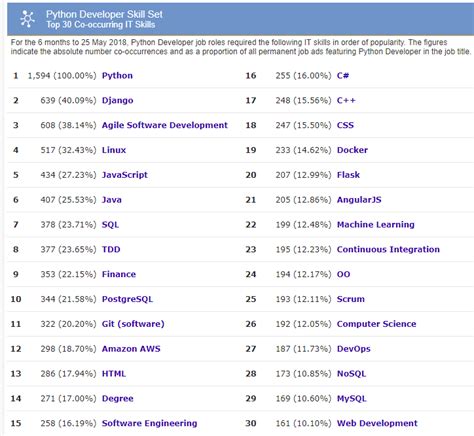Screen dimensions: 474x436
Task: Click the 639 (40.09%) figure
Action: tap(68, 100)
